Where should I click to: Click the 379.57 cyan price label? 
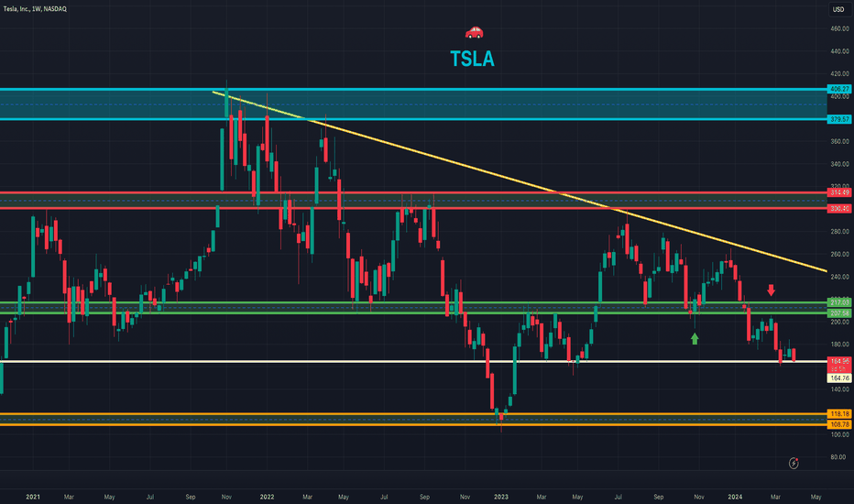tap(839, 119)
